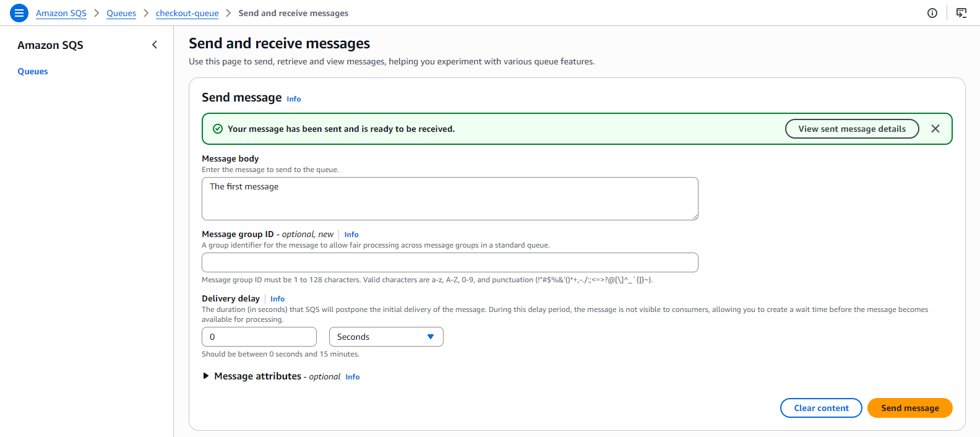Open the Seconds unit dropdown
The height and width of the screenshot is (437, 980).
click(386, 337)
